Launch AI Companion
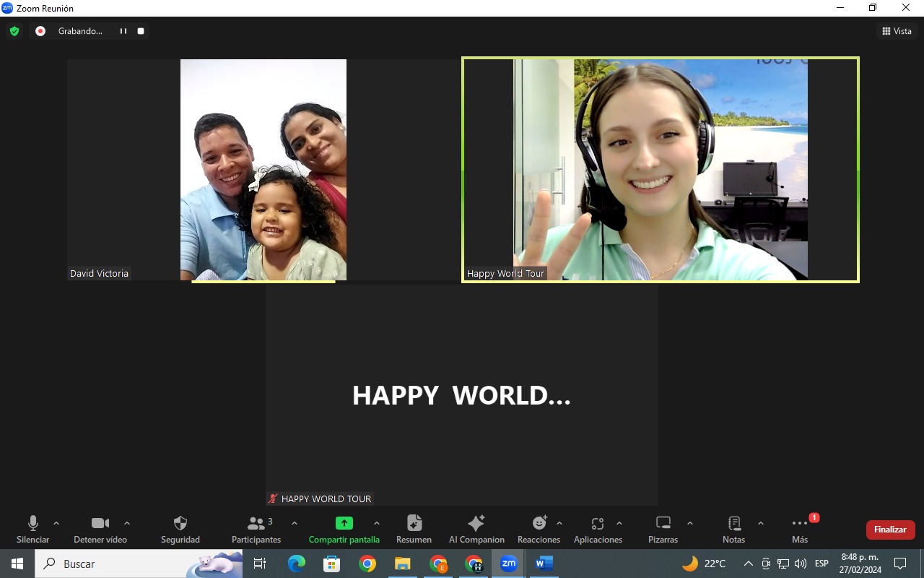The width and height of the screenshot is (924, 578). tap(476, 530)
